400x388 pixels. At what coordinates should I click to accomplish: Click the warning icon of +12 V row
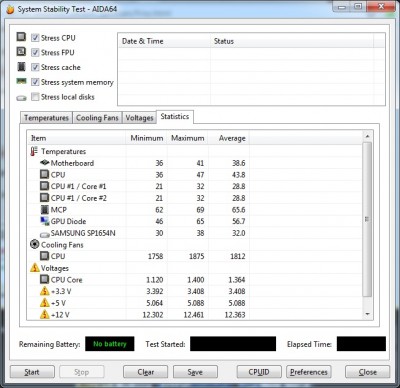click(45, 314)
